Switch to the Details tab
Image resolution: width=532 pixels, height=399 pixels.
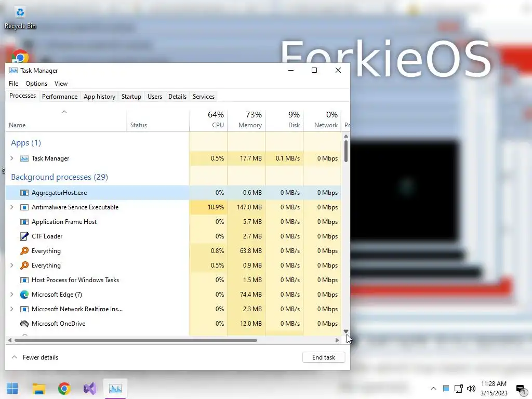pyautogui.click(x=178, y=97)
